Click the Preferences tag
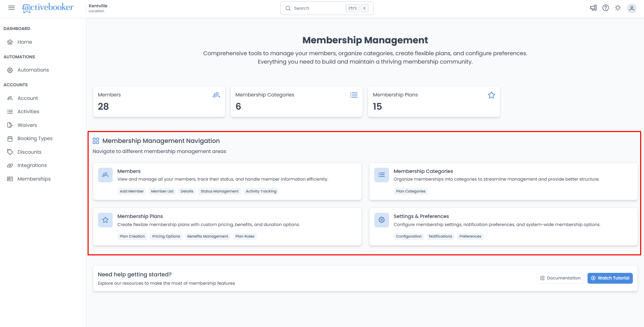This screenshot has width=644, height=327. (x=470, y=237)
